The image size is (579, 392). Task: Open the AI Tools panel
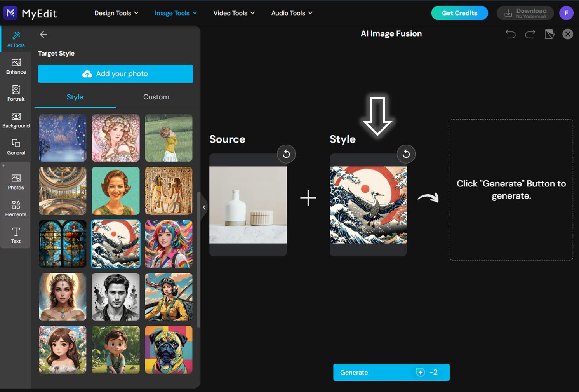pos(16,39)
